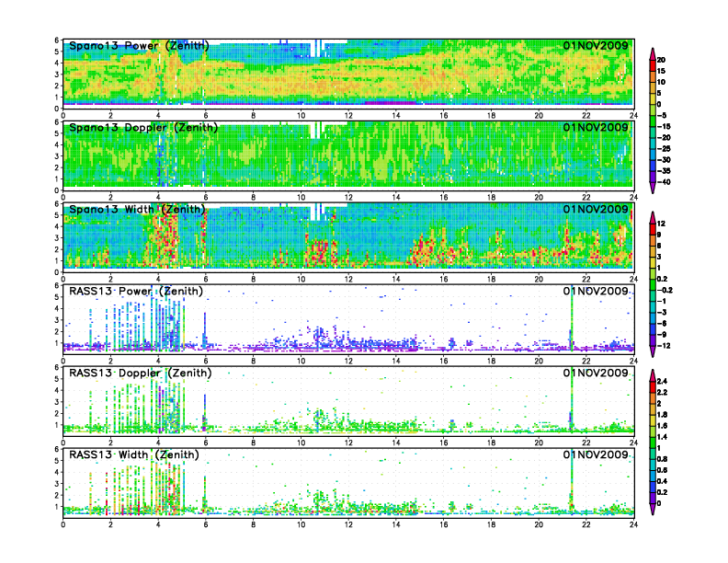Click the "RASS13 Width (Zenith)" panel title
The width and height of the screenshot is (728, 563).
click(134, 454)
